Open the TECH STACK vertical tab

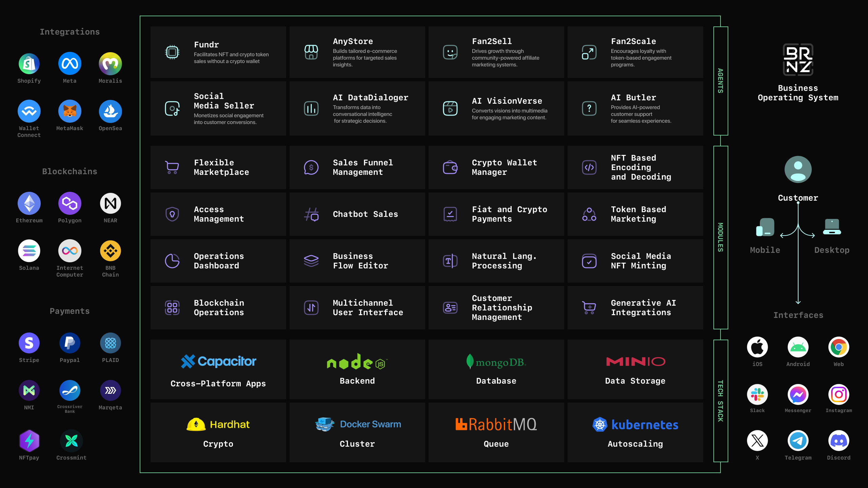point(721,401)
